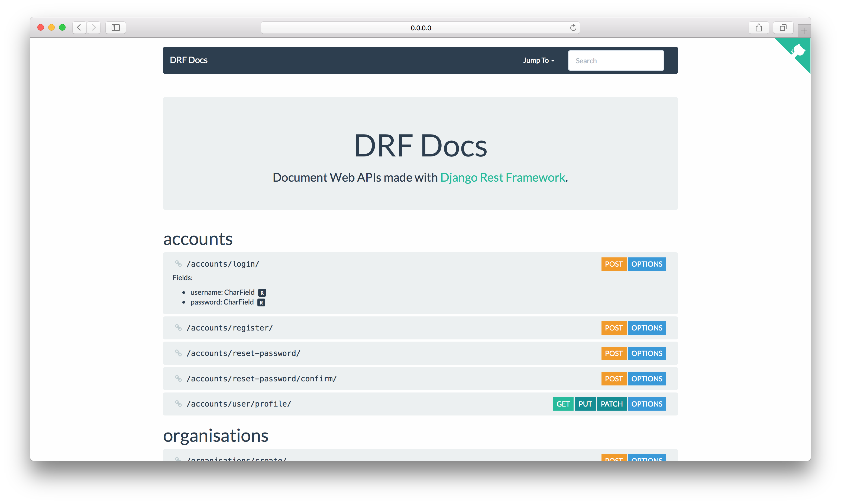Viewport: 841px width, 504px height.
Task: Click POST button on /accounts/login/
Action: (613, 264)
